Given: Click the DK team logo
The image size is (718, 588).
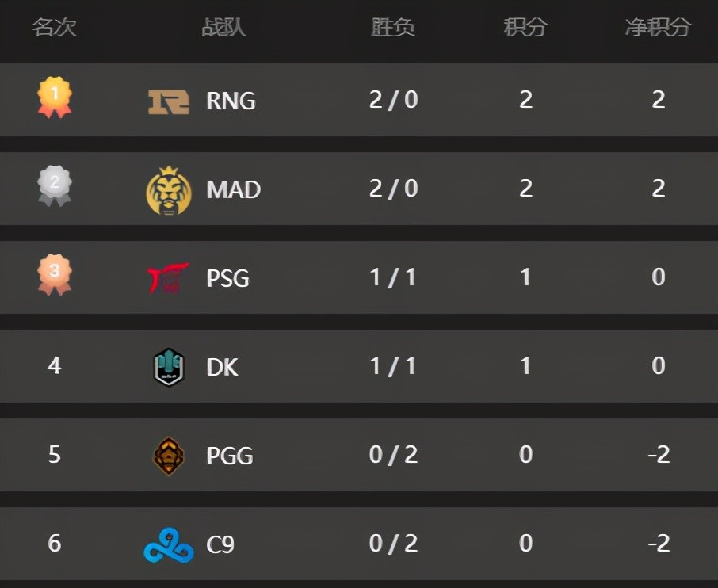Looking at the screenshot, I should click(x=169, y=367).
